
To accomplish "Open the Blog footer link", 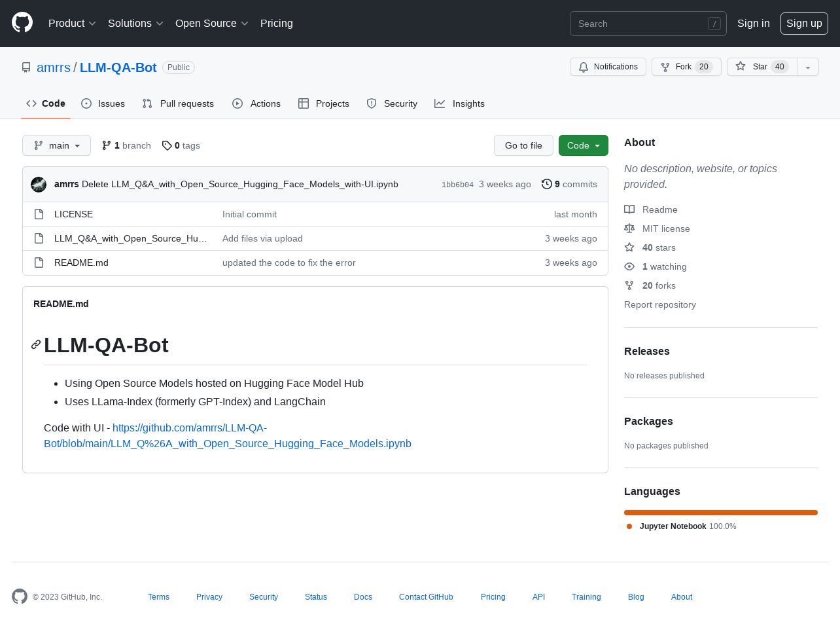I will pos(636,597).
